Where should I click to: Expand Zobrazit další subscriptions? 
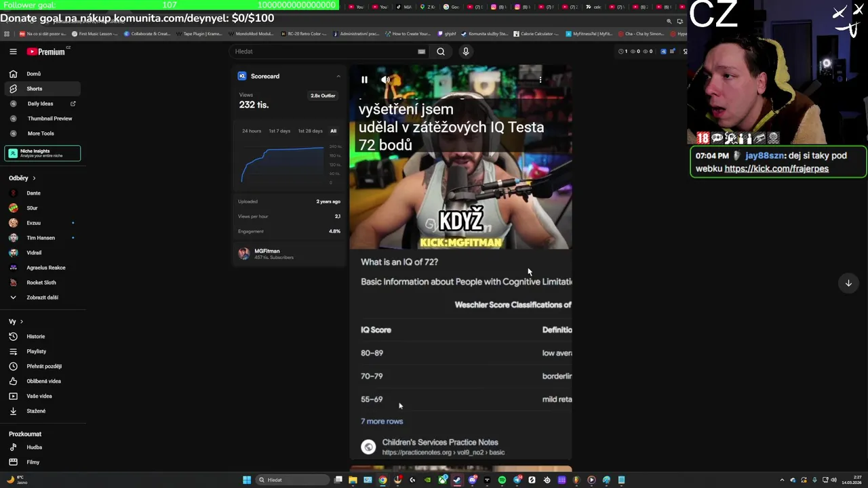coord(43,298)
